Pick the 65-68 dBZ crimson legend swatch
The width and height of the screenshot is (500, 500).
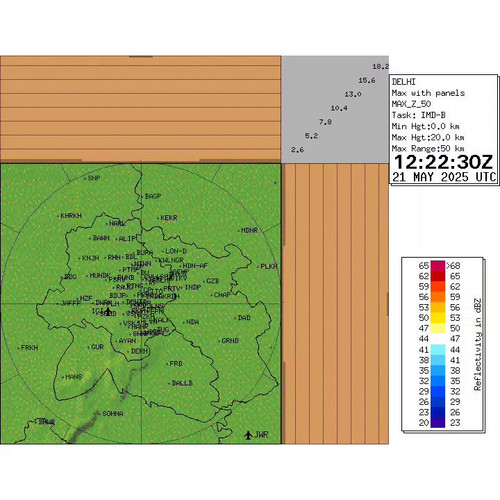438,266
